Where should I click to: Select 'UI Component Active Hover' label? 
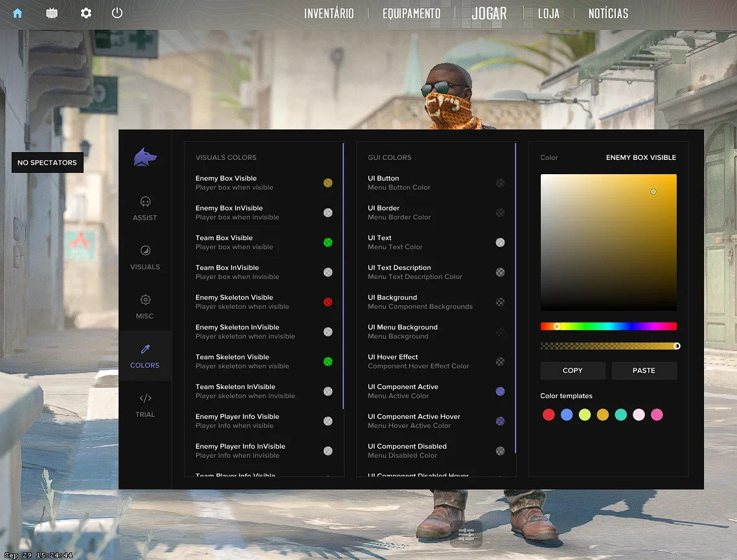click(x=414, y=417)
